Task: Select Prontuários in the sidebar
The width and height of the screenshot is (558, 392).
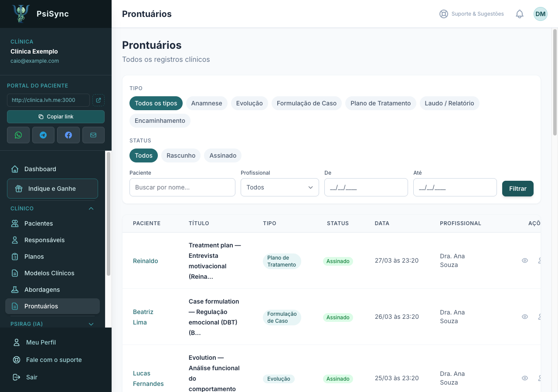Action: pyautogui.click(x=52, y=306)
